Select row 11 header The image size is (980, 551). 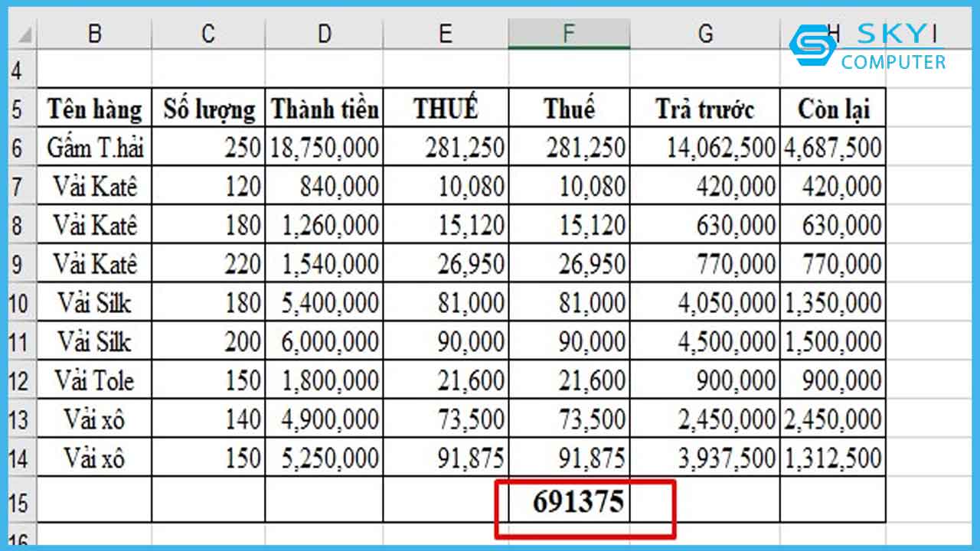coord(21,341)
